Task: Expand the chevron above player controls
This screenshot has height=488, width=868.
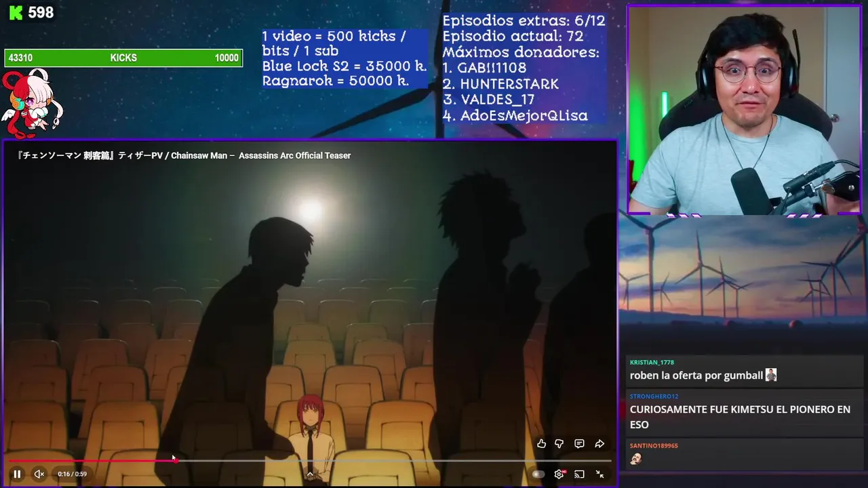Action: (x=310, y=474)
